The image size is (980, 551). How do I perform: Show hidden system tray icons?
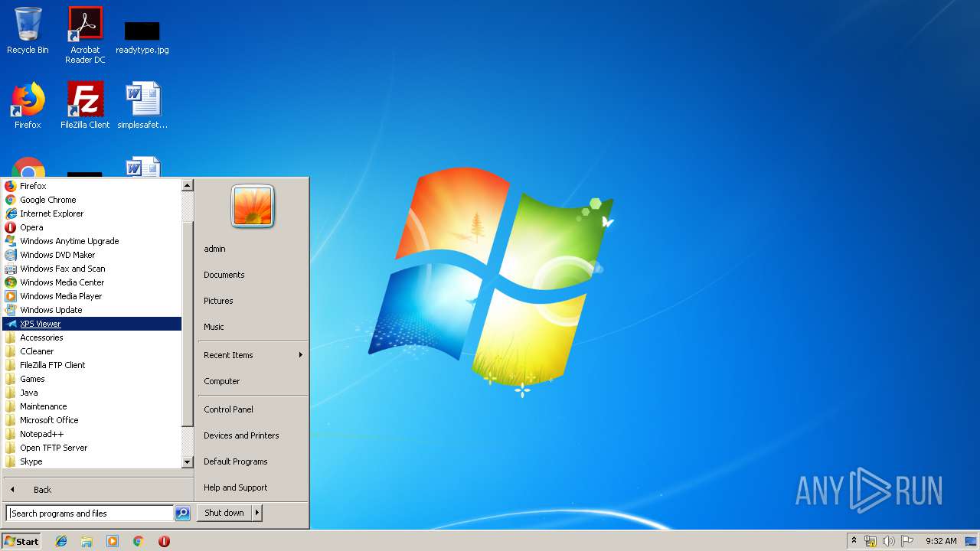(x=854, y=541)
